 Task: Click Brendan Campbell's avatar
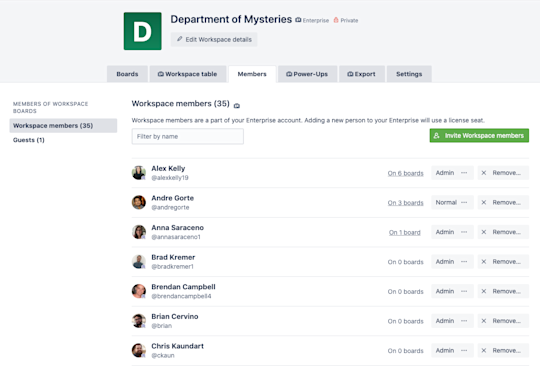click(139, 291)
